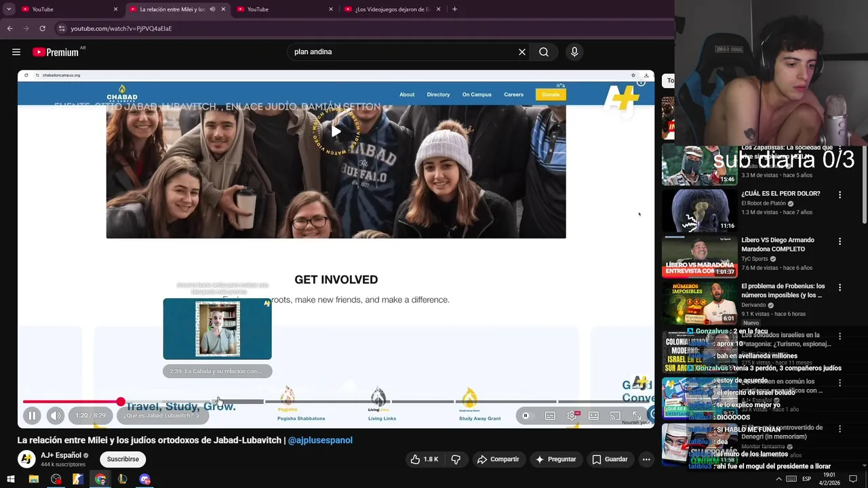868x488 pixels.
Task: Go to YouTube Premium home logo
Action: [x=56, y=52]
